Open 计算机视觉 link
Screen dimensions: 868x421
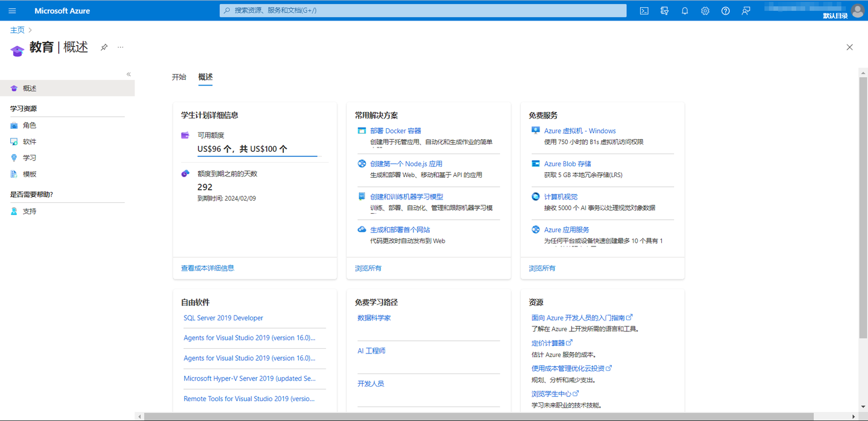pyautogui.click(x=561, y=197)
